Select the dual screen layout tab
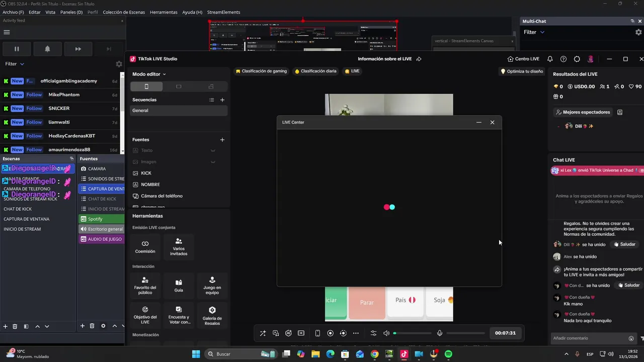 (x=211, y=86)
